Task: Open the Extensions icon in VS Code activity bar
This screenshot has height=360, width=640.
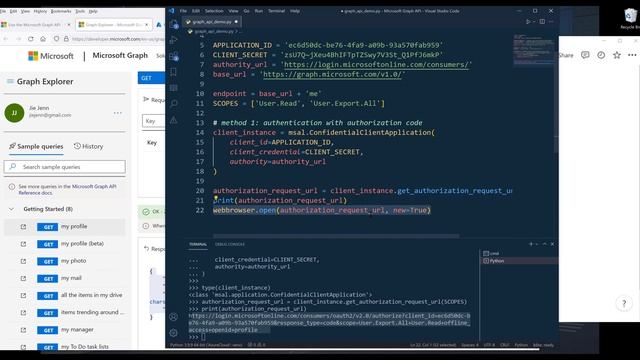Action: 174,56
